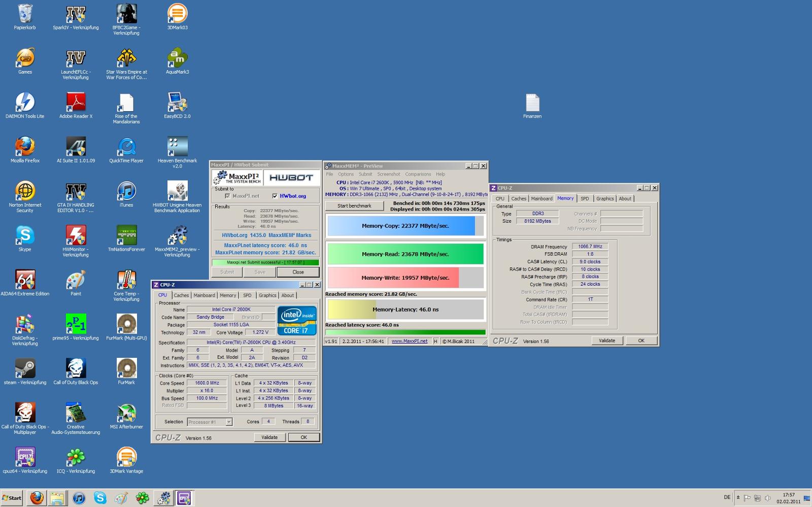This screenshot has width=812, height=507.
Task: Click the Memory-Latency result bar
Action: point(405,309)
